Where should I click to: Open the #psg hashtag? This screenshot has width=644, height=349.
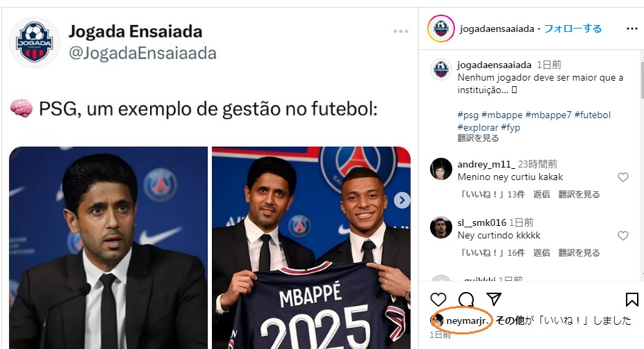coord(468,115)
